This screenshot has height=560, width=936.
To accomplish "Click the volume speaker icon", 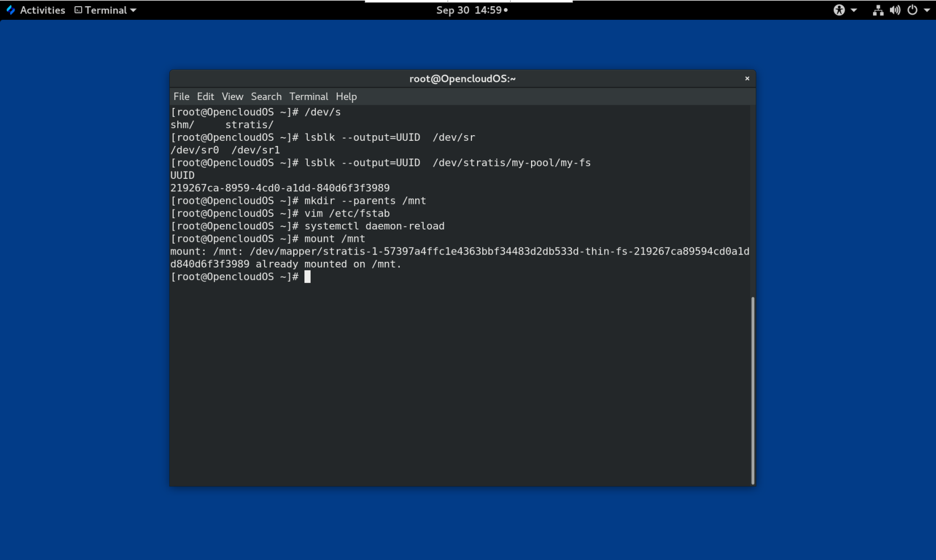I will [895, 10].
